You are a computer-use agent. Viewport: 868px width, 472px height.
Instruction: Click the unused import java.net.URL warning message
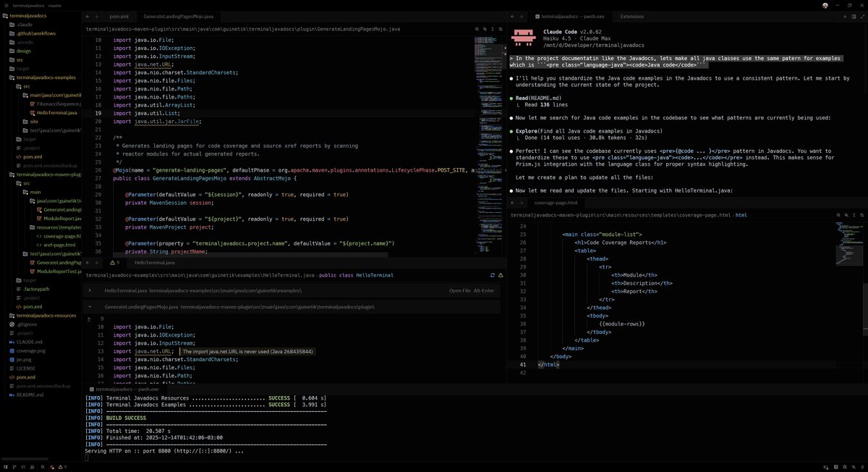click(x=248, y=351)
